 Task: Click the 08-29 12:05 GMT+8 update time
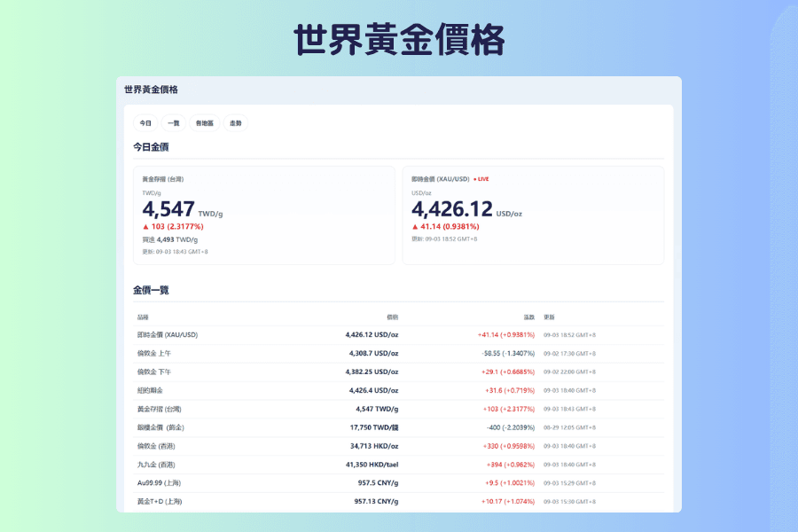(569, 427)
